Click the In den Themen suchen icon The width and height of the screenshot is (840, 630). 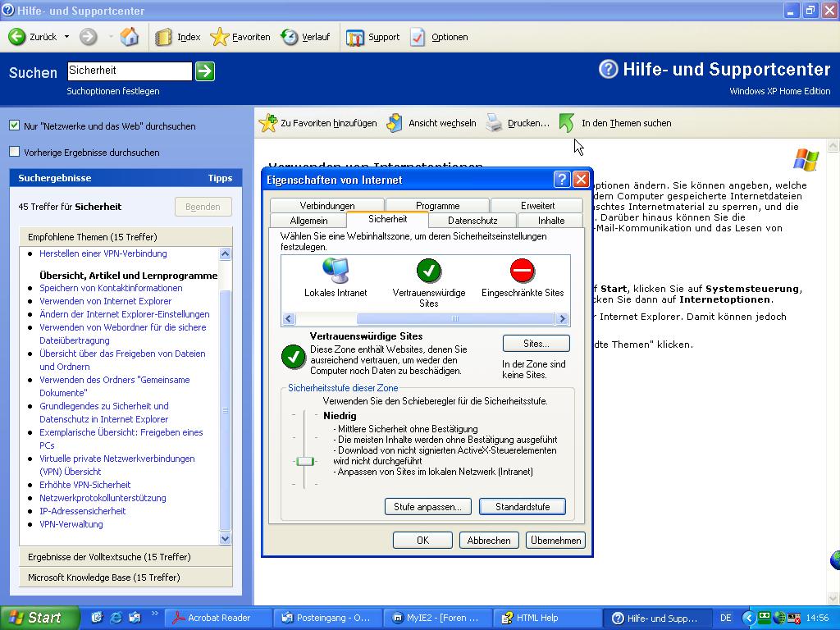pos(567,123)
